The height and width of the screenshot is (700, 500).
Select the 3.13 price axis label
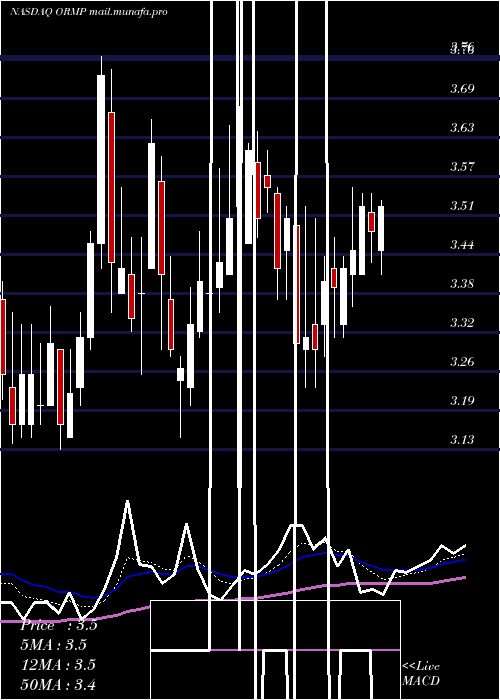click(x=462, y=440)
